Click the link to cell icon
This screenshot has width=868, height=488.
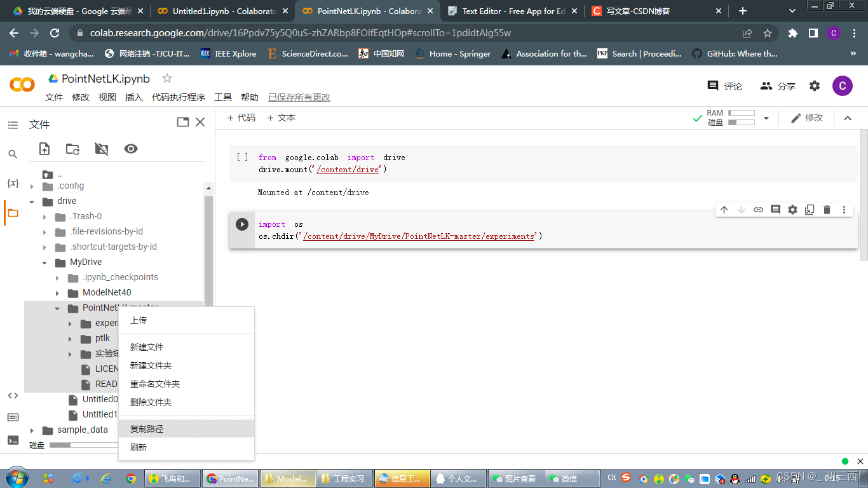pos(758,210)
